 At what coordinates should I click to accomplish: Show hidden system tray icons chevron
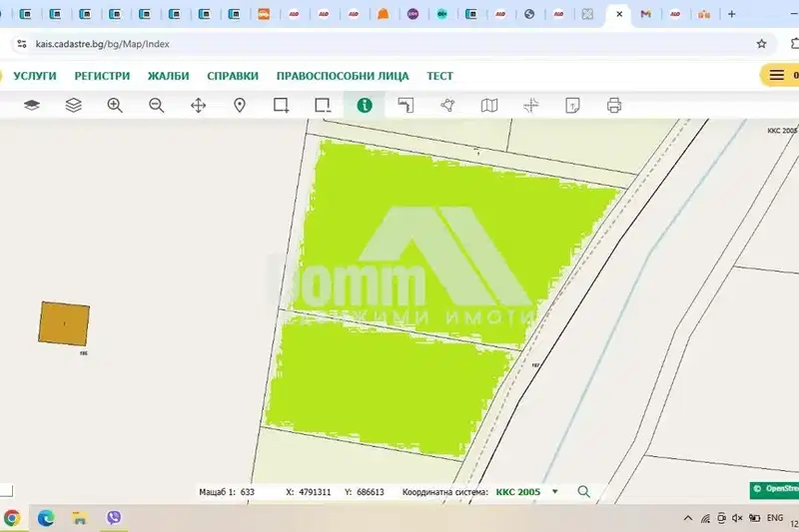tap(688, 518)
